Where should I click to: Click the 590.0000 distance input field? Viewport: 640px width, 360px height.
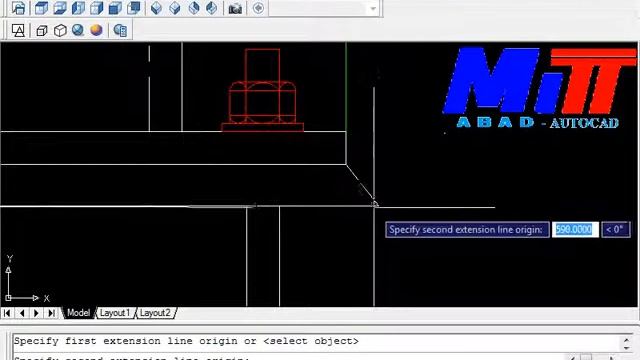575,229
